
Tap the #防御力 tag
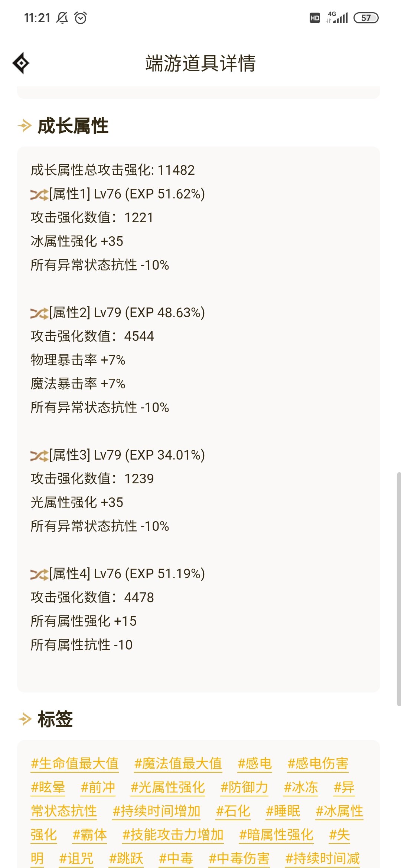pyautogui.click(x=244, y=787)
